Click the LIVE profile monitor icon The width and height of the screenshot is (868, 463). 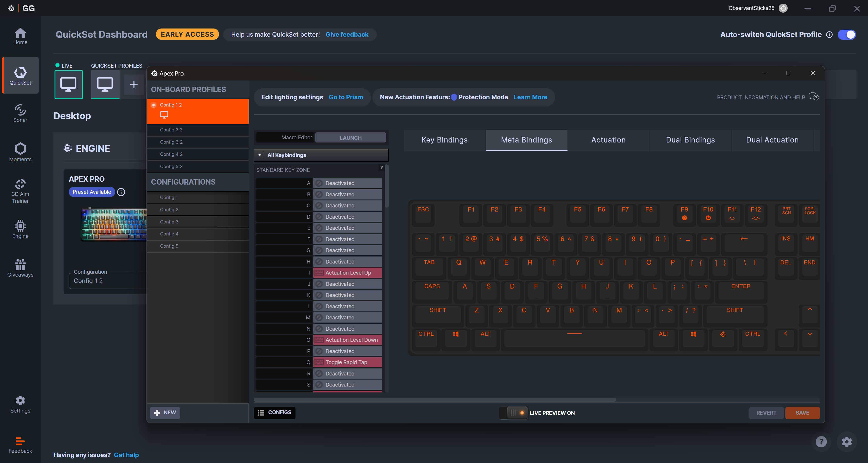coord(68,85)
